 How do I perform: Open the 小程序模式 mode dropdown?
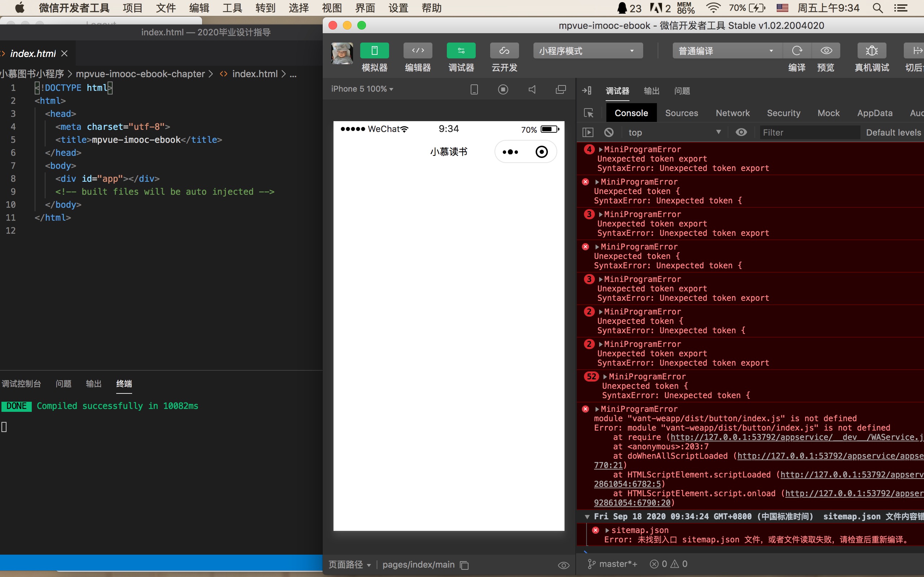[x=588, y=51]
